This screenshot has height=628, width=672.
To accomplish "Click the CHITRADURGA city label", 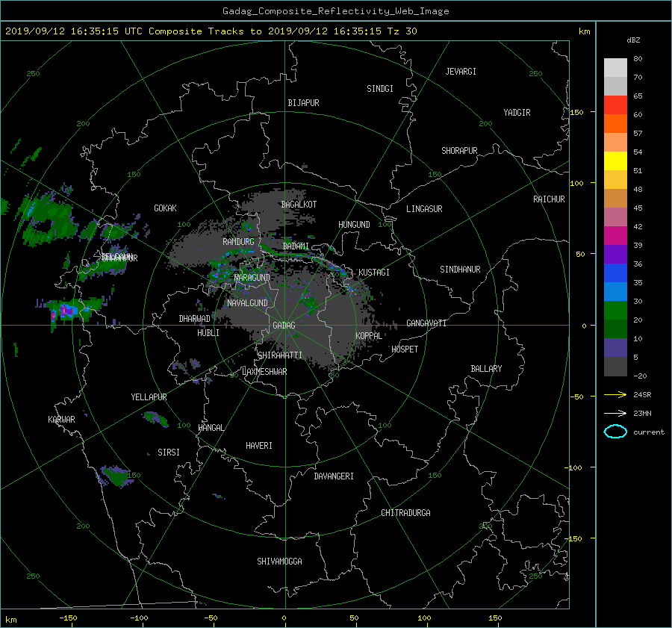I will pos(405,513).
